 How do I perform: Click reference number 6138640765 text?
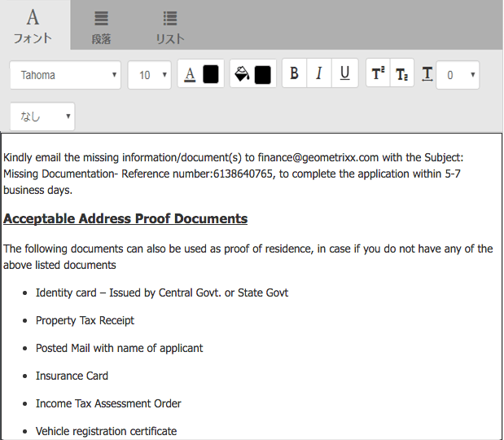pyautogui.click(x=243, y=174)
